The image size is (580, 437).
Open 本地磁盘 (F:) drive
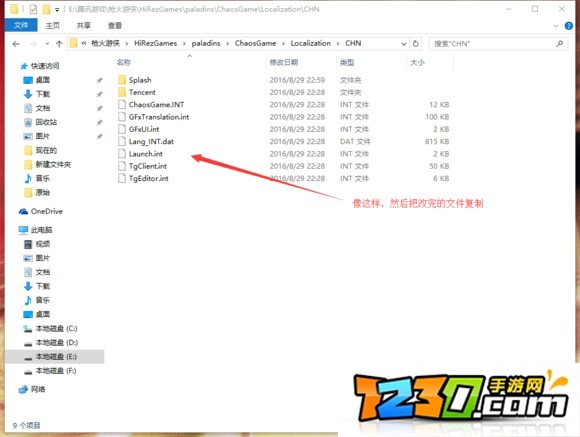point(56,371)
